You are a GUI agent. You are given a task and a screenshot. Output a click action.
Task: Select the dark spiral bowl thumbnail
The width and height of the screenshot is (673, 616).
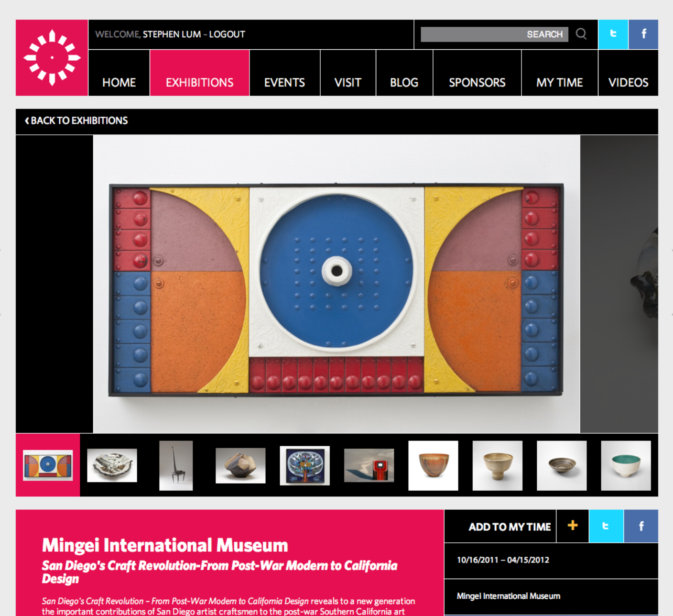click(x=562, y=465)
